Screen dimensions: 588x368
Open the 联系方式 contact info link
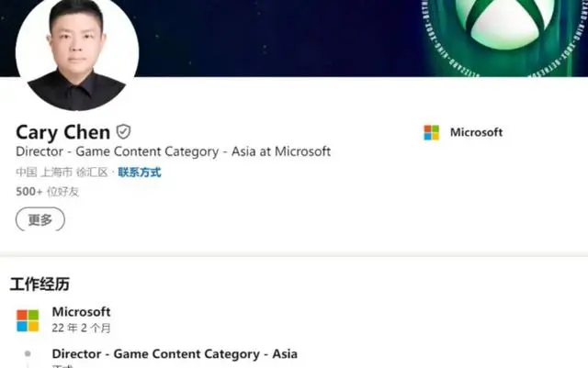[140, 173]
